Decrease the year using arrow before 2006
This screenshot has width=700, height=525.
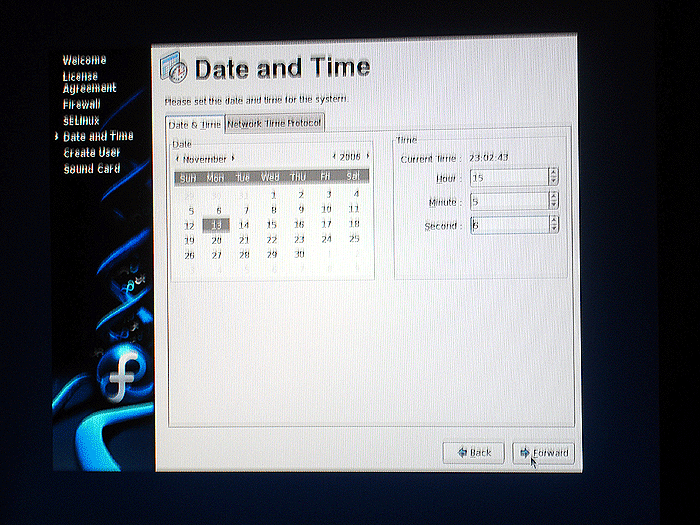[334, 156]
